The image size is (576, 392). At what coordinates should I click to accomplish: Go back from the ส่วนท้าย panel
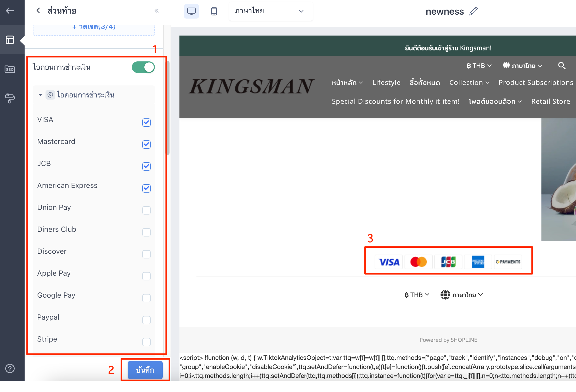point(38,10)
